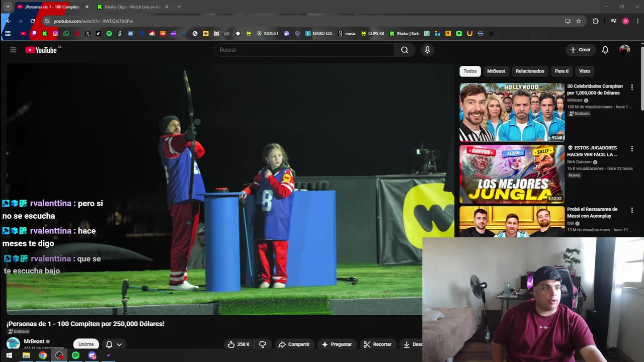Like the video with thumbs up

point(238,344)
